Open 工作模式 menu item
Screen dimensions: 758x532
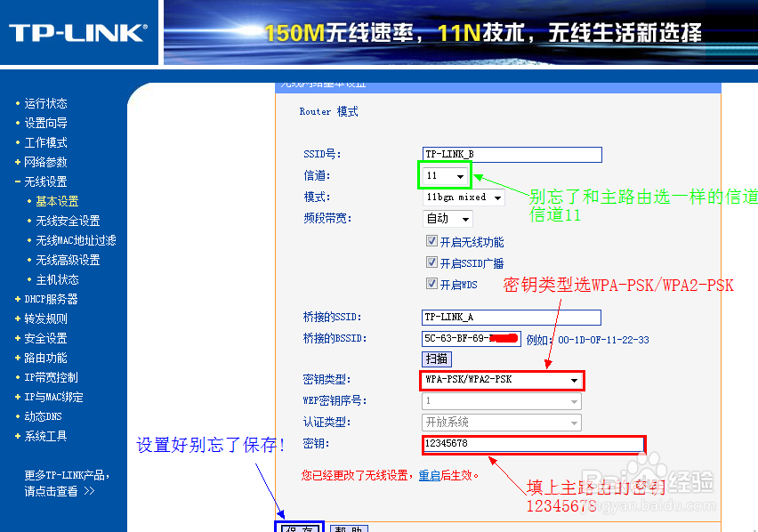coord(45,142)
